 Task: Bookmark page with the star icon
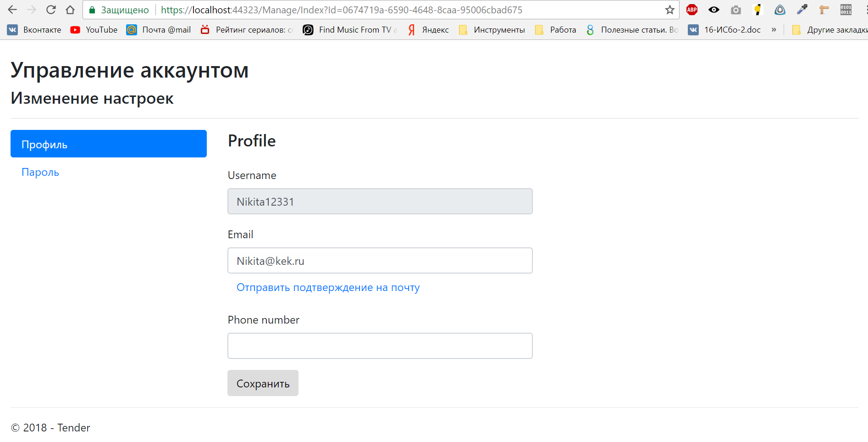click(670, 10)
